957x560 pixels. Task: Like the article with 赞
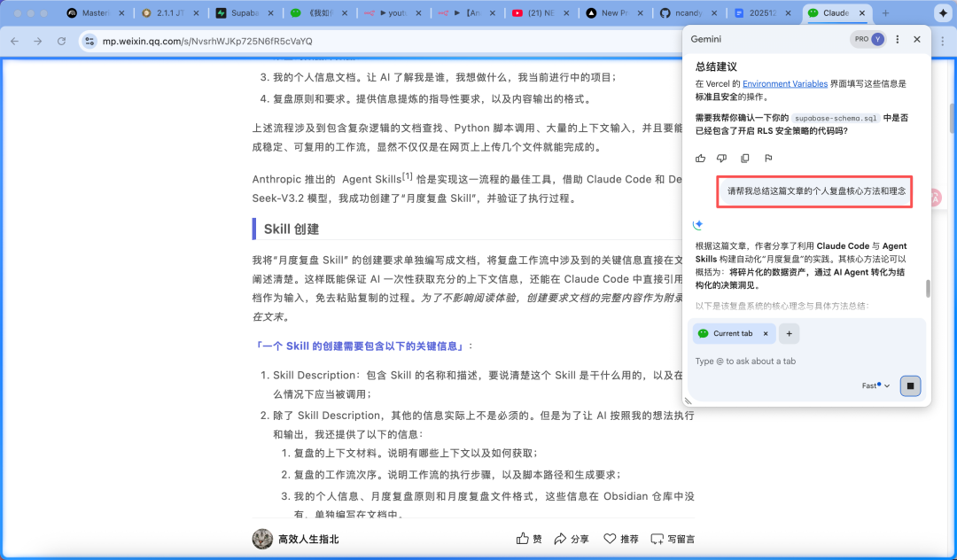point(528,539)
